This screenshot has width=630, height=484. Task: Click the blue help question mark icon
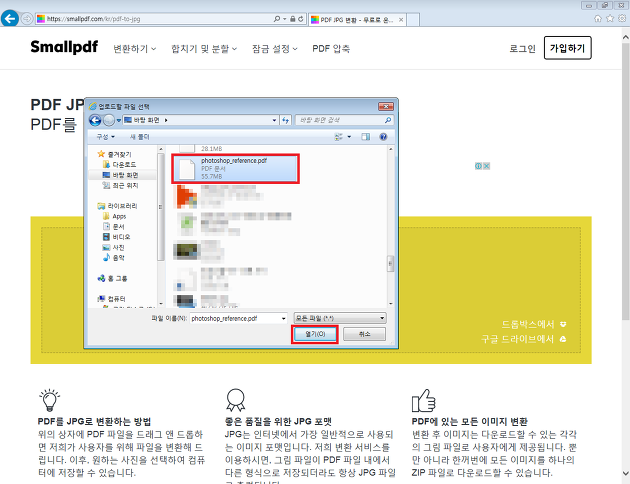click(x=383, y=137)
